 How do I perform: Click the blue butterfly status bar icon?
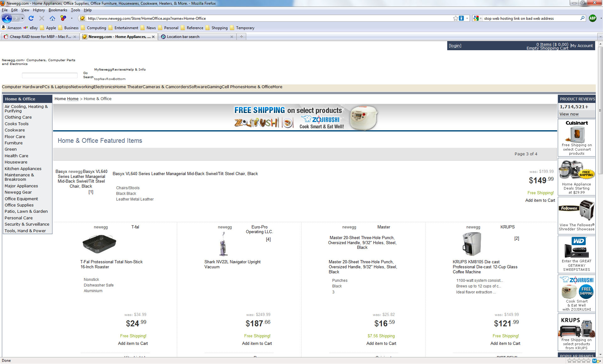point(595,361)
